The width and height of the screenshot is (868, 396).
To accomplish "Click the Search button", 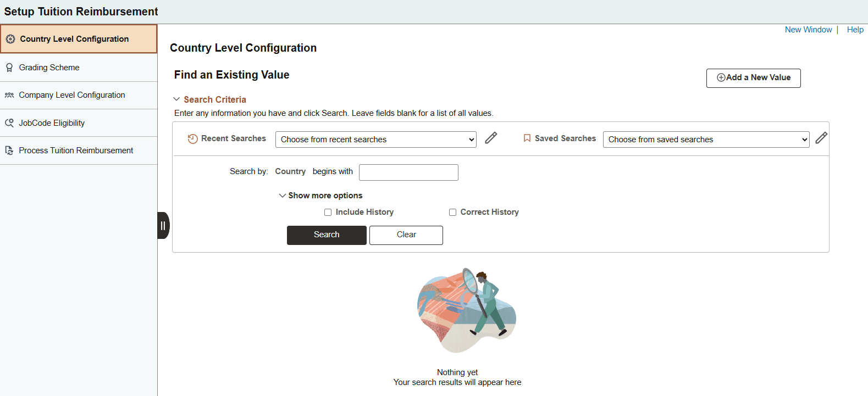I will (327, 235).
